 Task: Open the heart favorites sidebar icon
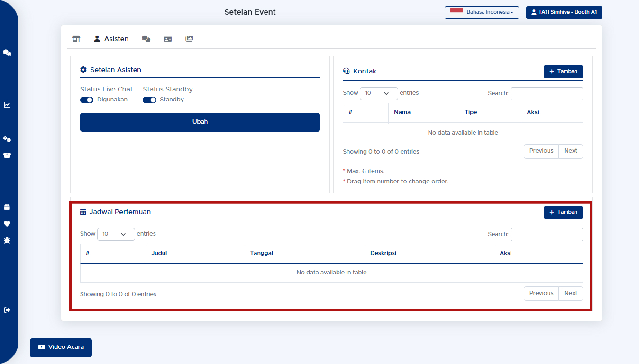click(7, 224)
